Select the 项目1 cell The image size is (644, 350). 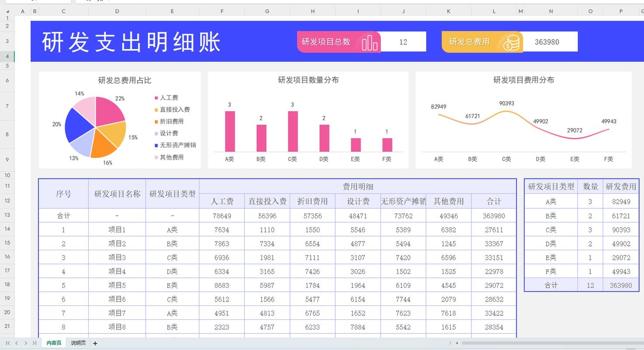[x=117, y=230]
